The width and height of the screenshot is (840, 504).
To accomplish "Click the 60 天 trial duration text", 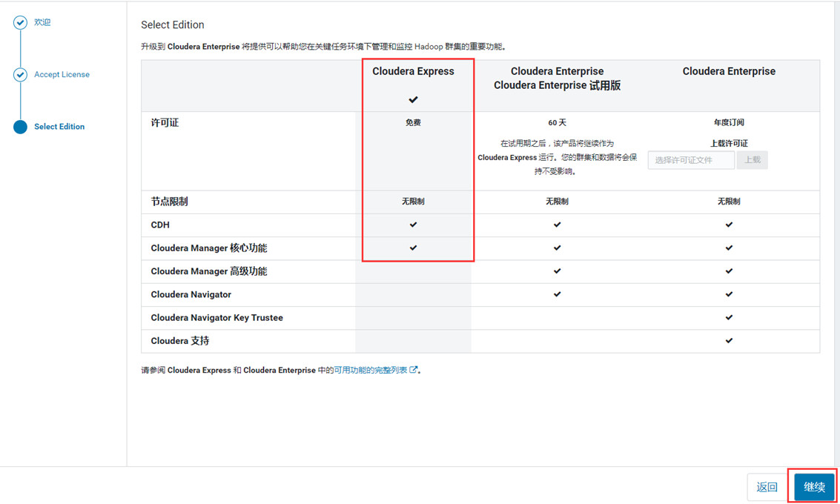I will point(557,122).
